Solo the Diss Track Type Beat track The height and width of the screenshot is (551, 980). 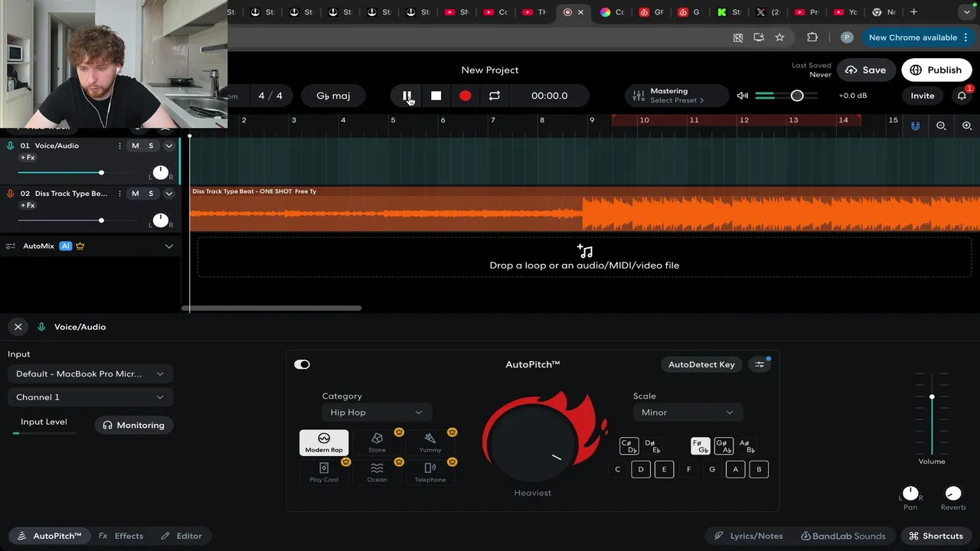coord(151,194)
